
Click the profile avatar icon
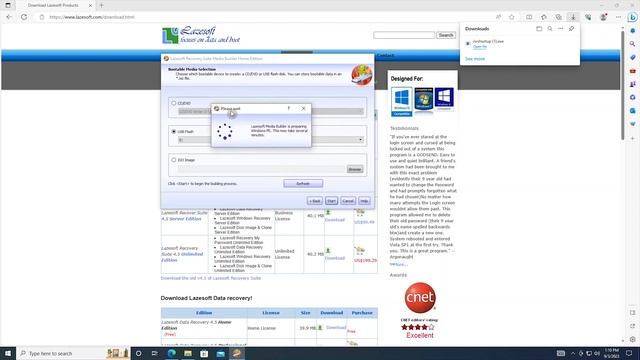603,17
